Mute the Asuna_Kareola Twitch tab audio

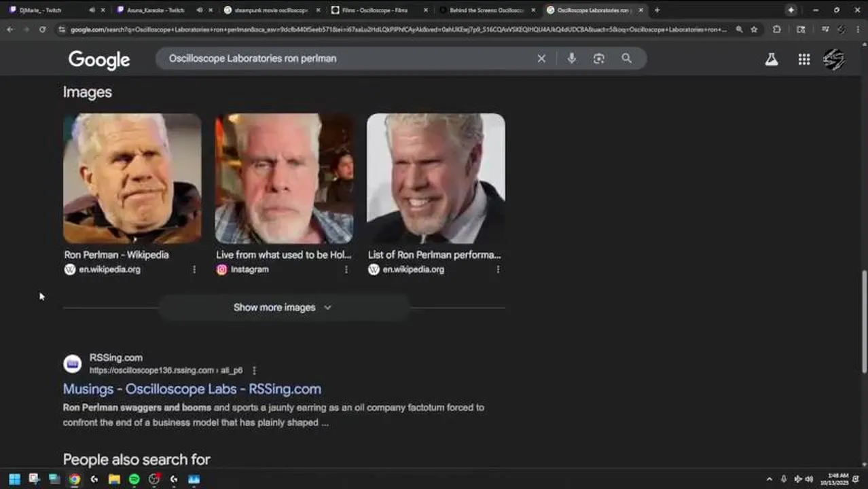200,10
